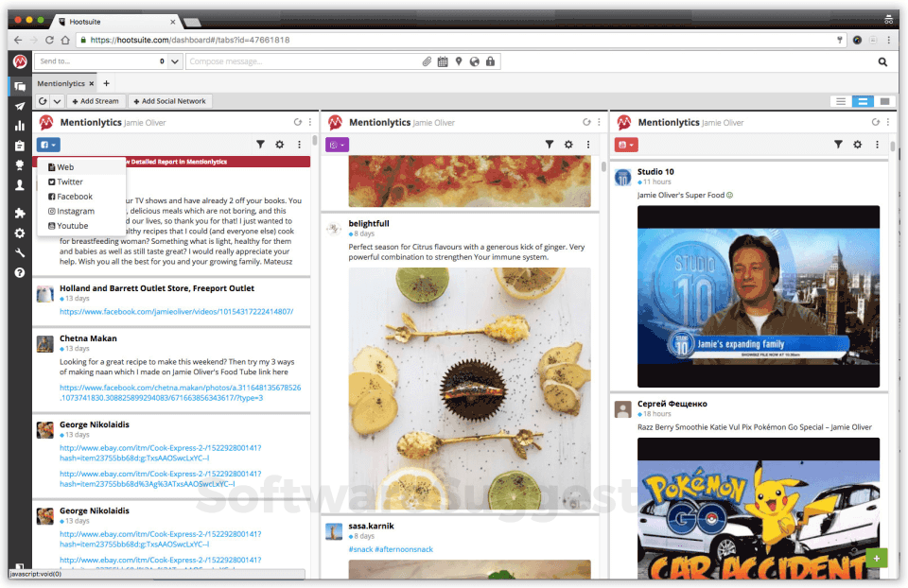Click #snack hashtag in sasa.karnik post
Screen dimensions: 908x588
[360, 549]
